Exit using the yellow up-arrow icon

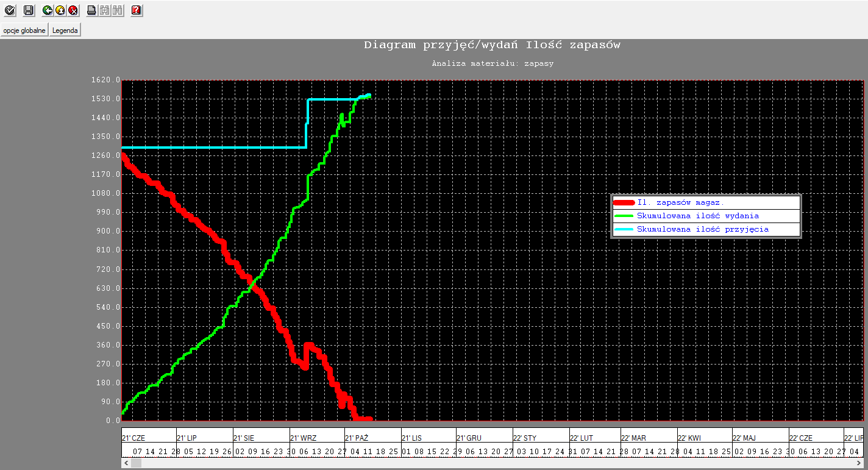coord(60,10)
